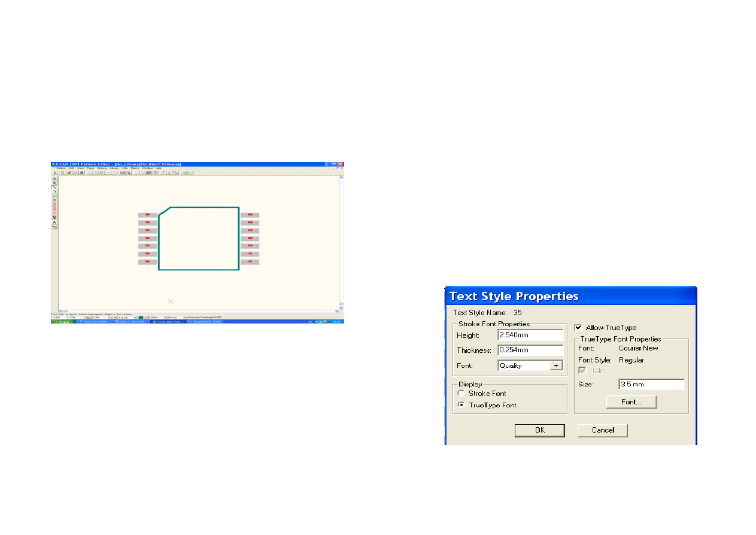Image resolution: width=756 pixels, height=535 pixels.
Task: Click the Cancel button in Text Style Properties
Action: [x=603, y=430]
